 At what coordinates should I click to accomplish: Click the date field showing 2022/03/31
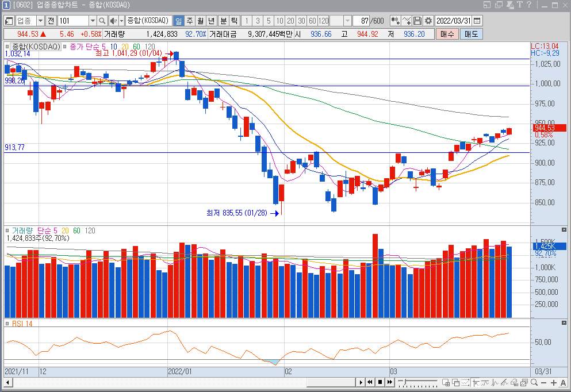tap(454, 21)
